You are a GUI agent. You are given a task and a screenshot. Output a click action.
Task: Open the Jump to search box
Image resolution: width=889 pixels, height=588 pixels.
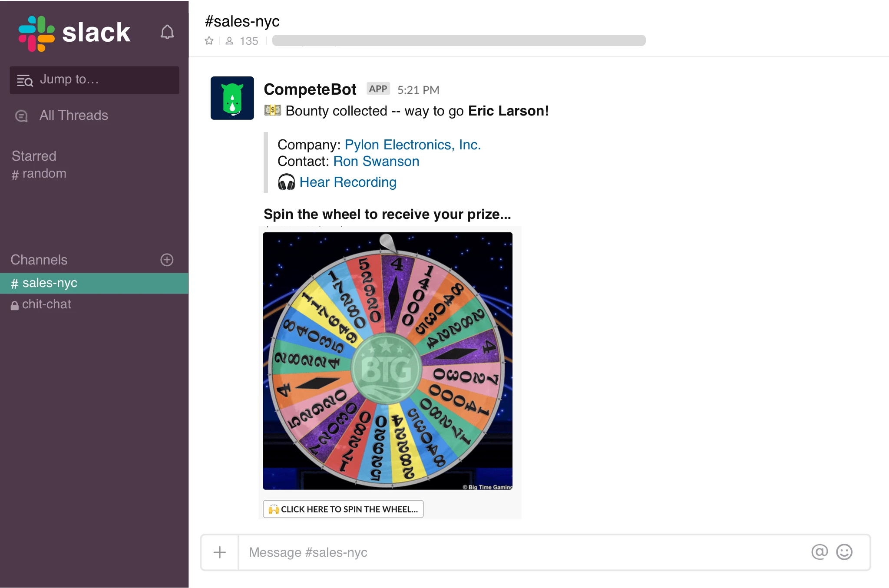click(94, 80)
